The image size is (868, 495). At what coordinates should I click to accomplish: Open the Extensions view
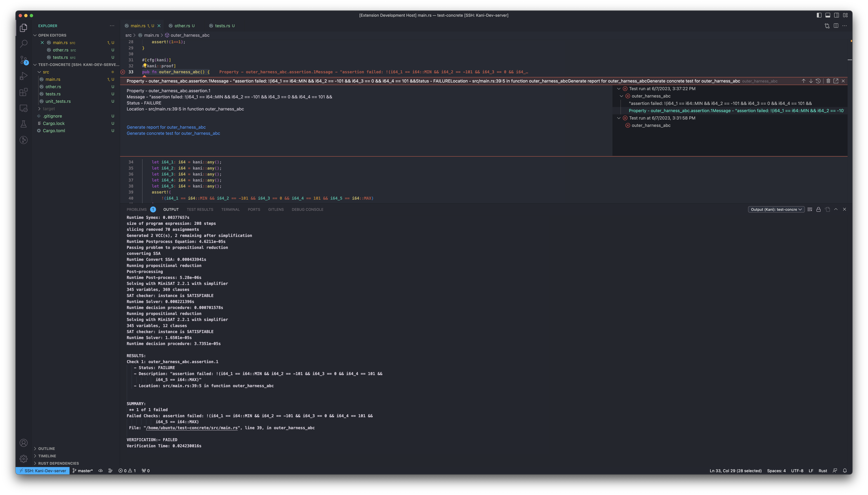(24, 92)
